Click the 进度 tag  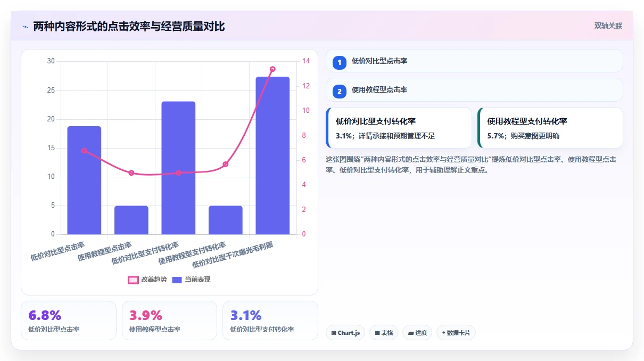click(x=417, y=333)
